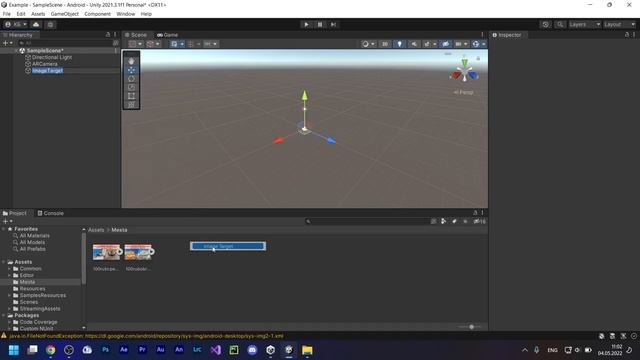Viewport: 640px width, 360px height.
Task: Toggle grid snapping icon
Action: tap(191, 44)
